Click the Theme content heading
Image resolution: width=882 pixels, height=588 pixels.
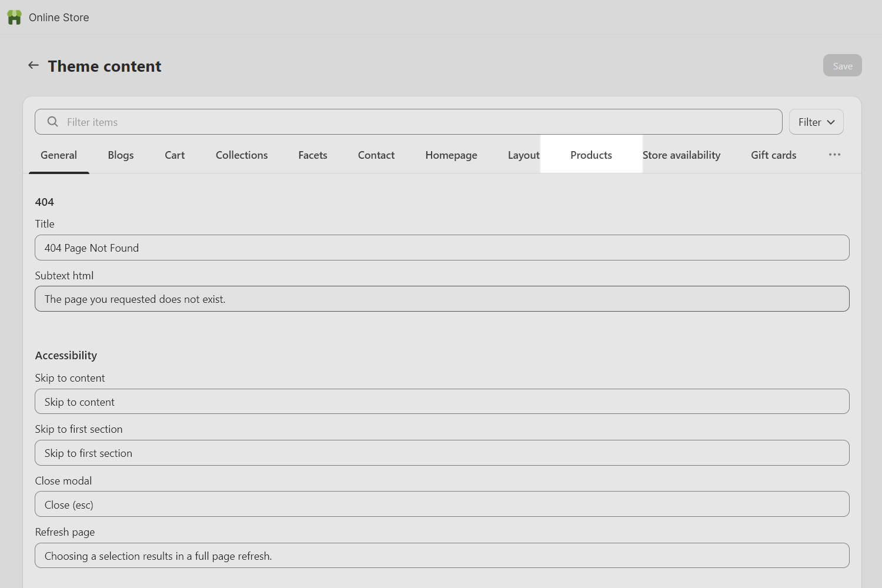[x=105, y=66]
